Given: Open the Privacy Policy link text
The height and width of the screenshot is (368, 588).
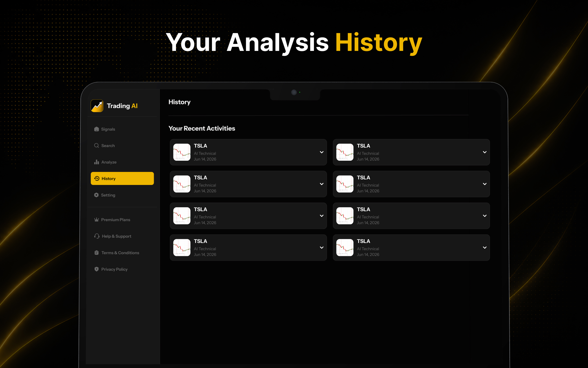Looking at the screenshot, I should tap(115, 269).
